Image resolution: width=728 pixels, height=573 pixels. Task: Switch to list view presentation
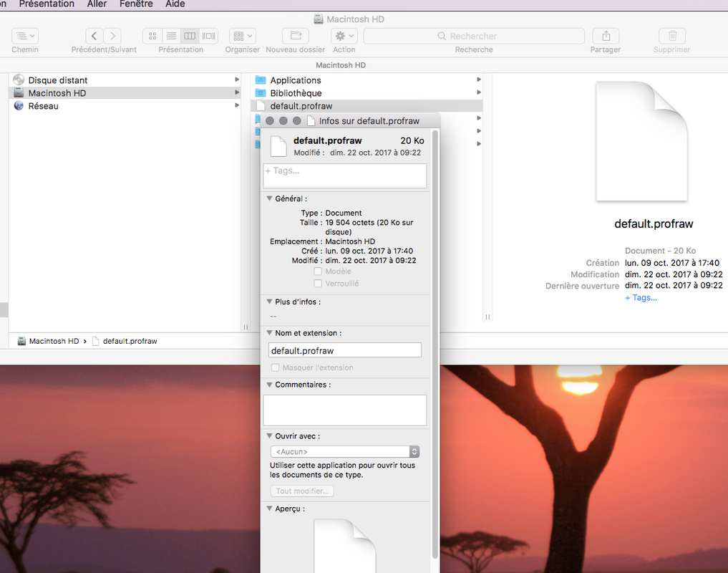(171, 36)
